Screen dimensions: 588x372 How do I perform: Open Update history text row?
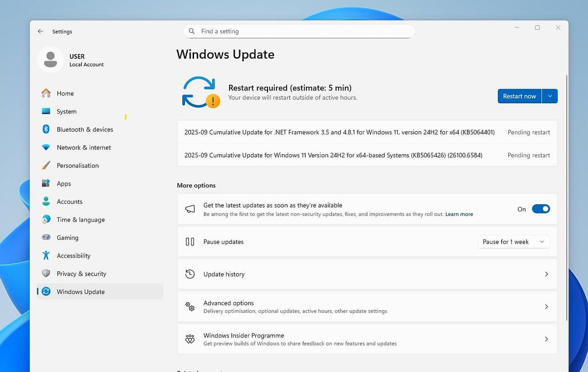[x=367, y=274]
